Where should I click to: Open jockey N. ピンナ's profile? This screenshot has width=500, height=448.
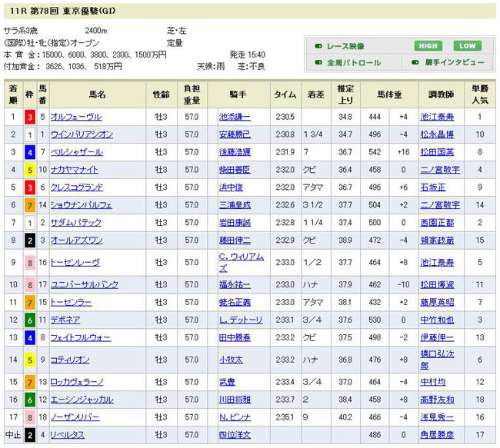[235, 417]
